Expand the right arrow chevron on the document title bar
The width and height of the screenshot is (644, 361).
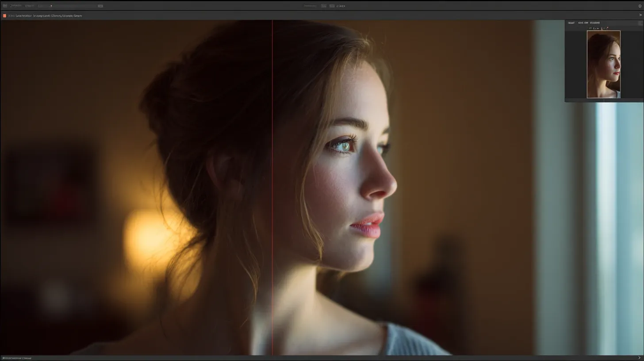(640, 15)
